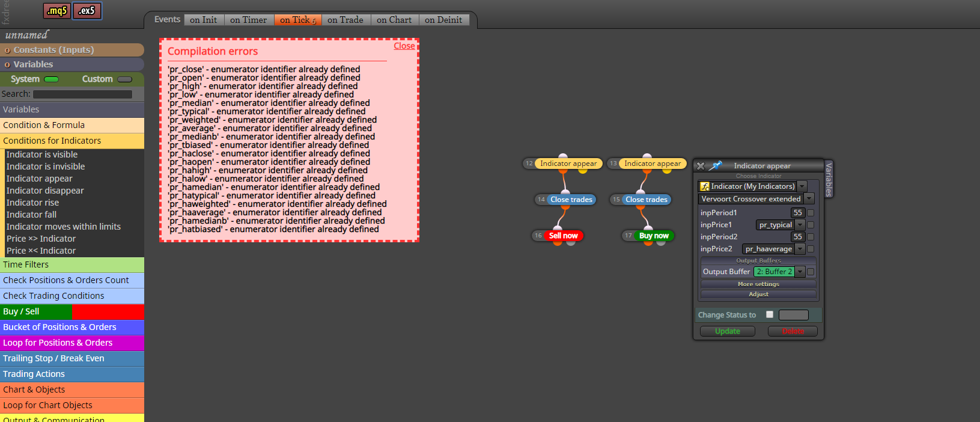Toggle the System blocks switch
980x422 pixels.
point(52,79)
